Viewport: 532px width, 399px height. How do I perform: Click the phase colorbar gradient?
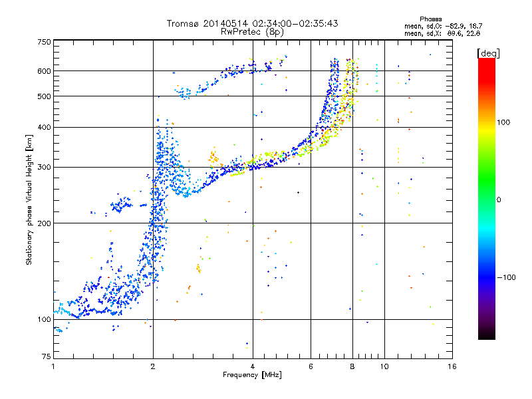pyautogui.click(x=487, y=199)
